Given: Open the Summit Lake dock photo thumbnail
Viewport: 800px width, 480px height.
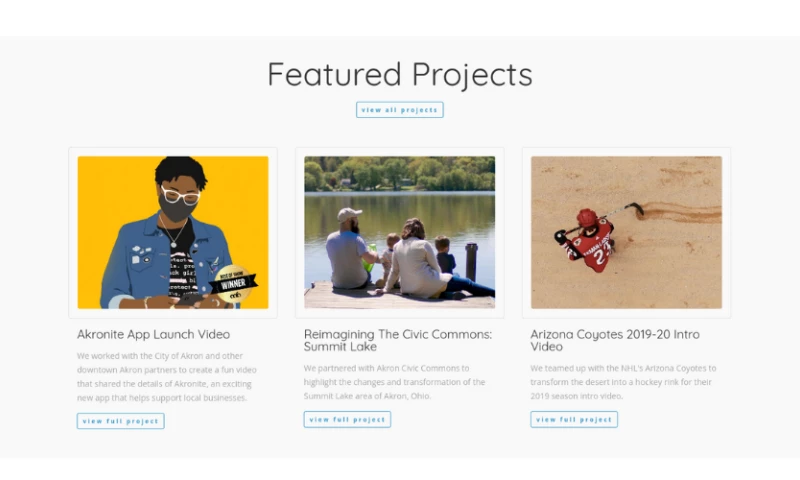Looking at the screenshot, I should [399, 232].
